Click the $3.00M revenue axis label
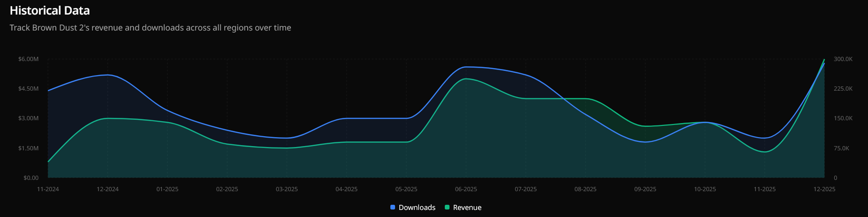The width and height of the screenshot is (868, 217). click(28, 118)
